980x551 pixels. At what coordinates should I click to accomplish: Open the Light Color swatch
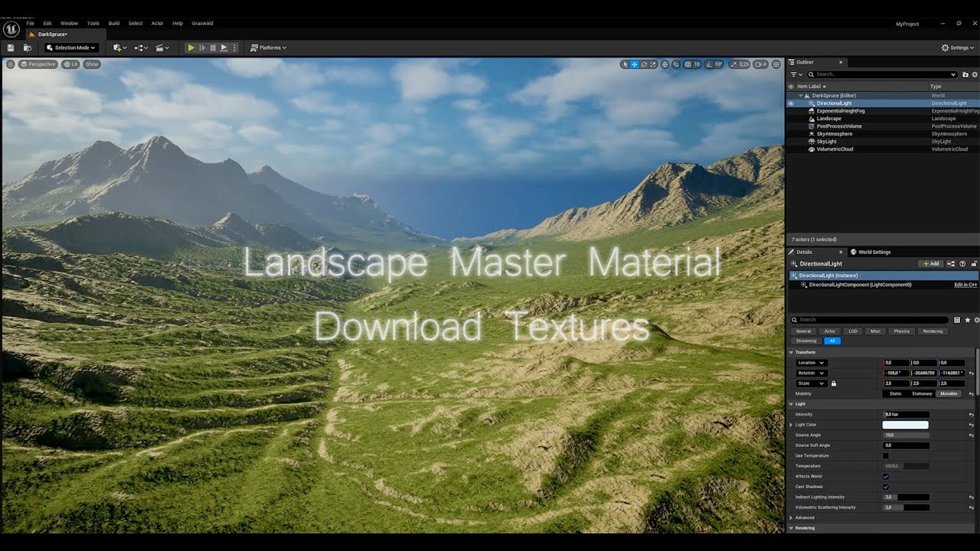coord(906,425)
